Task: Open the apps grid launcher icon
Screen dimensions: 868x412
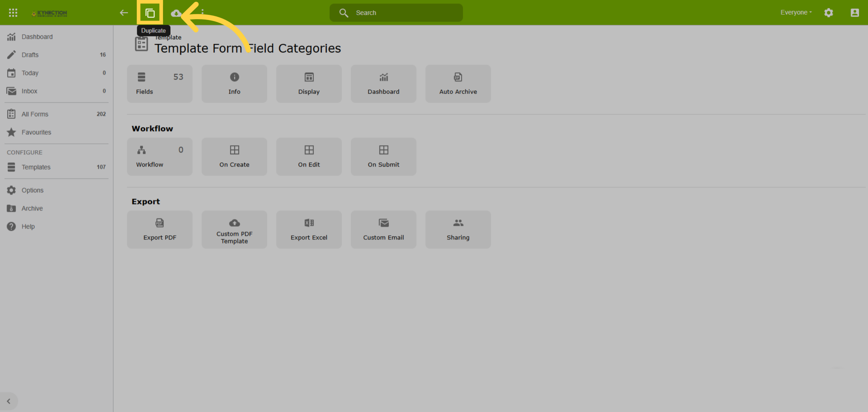Action: coord(13,13)
